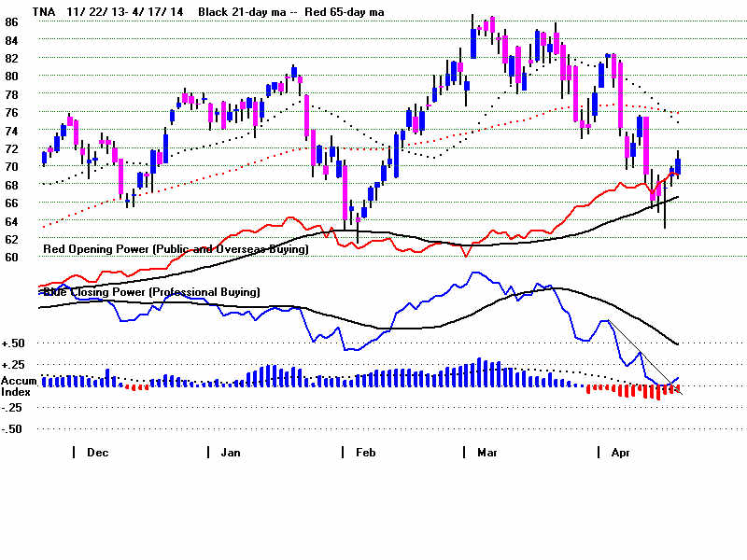Click the 84 price axis label
Viewport: 747px width, 560px height.
pos(11,40)
